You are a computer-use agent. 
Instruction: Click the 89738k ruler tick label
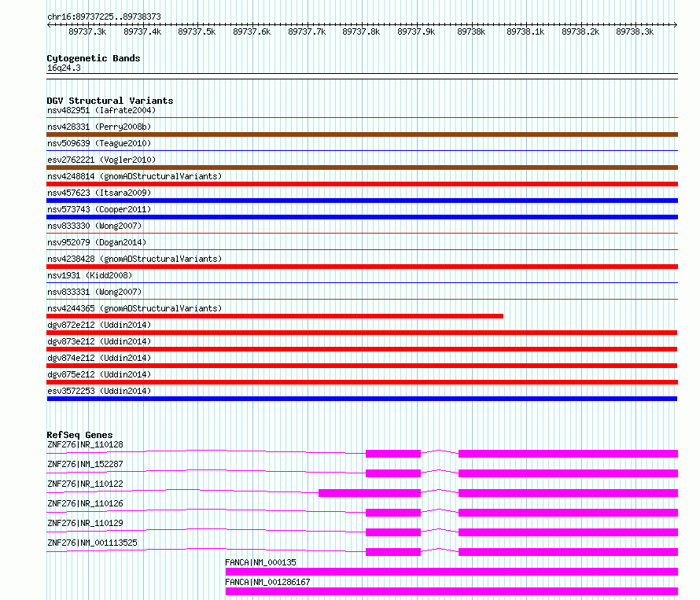click(x=471, y=31)
